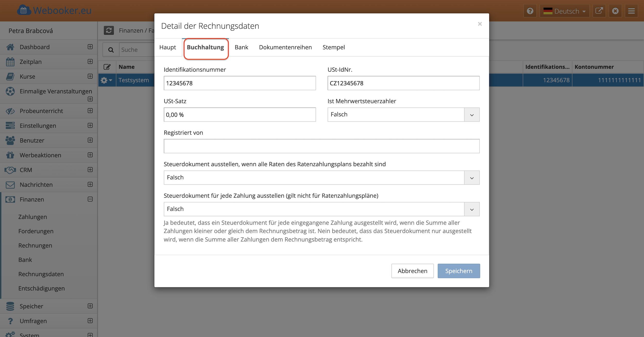The image size is (644, 337).
Task: Click the Registriert von input field
Action: (x=321, y=146)
